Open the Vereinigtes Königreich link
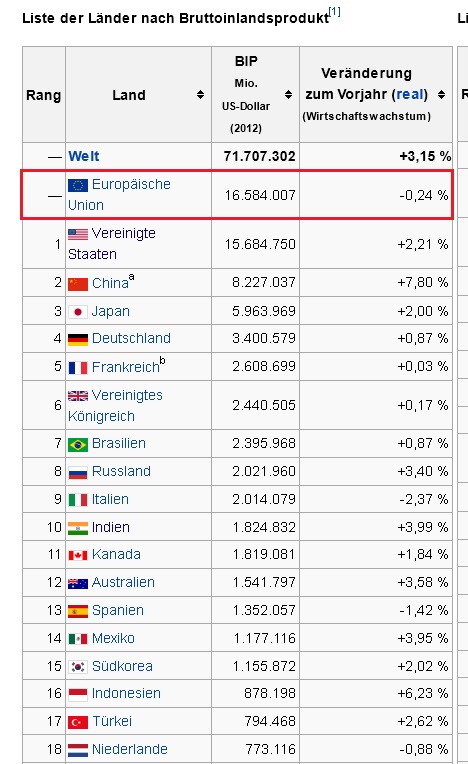 point(115,405)
